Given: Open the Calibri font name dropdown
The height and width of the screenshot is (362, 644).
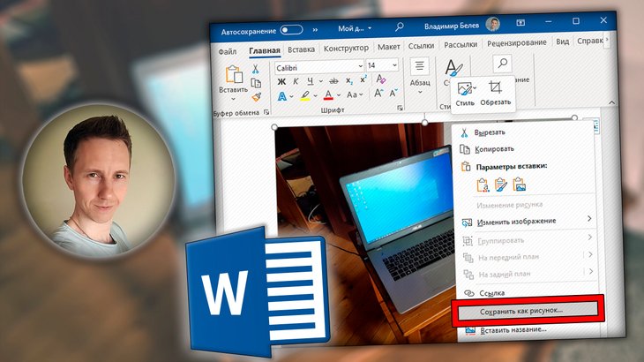Looking at the screenshot, I should 358,66.
